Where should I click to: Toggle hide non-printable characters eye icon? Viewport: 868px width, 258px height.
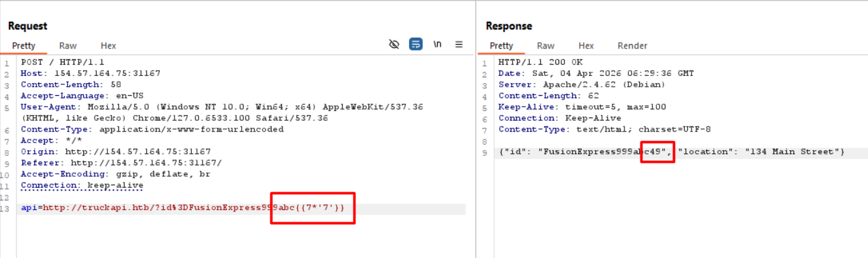pos(394,45)
